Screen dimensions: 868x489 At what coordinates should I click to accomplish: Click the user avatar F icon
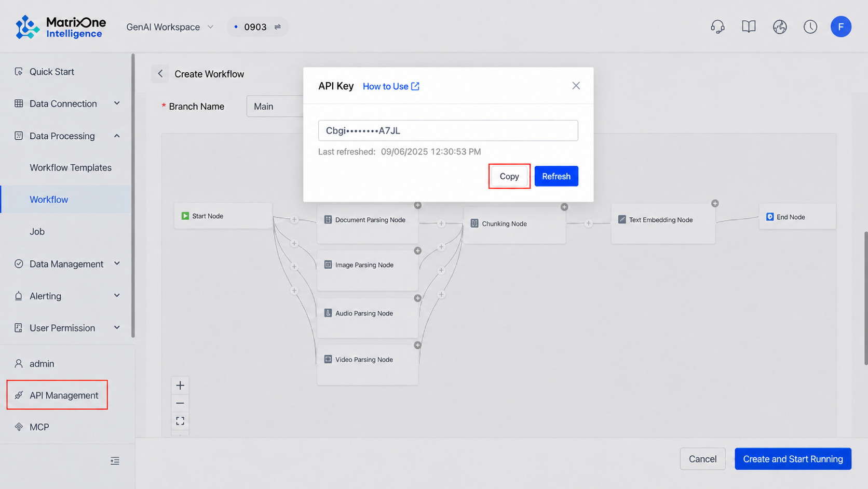pyautogui.click(x=840, y=27)
